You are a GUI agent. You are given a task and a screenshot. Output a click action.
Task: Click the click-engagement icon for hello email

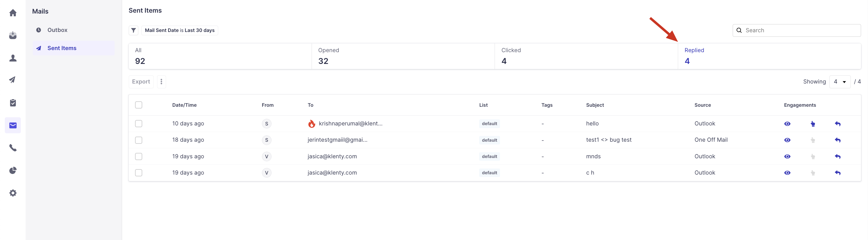[813, 124]
